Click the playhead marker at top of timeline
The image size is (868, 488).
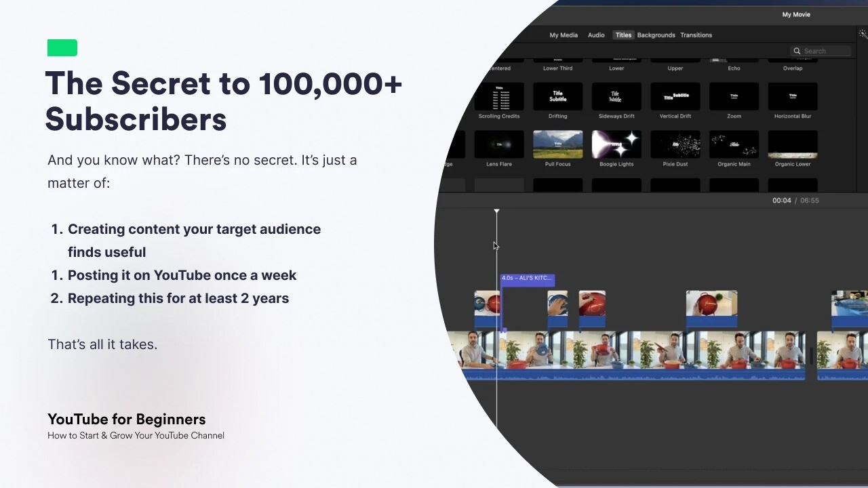pyautogui.click(x=496, y=212)
